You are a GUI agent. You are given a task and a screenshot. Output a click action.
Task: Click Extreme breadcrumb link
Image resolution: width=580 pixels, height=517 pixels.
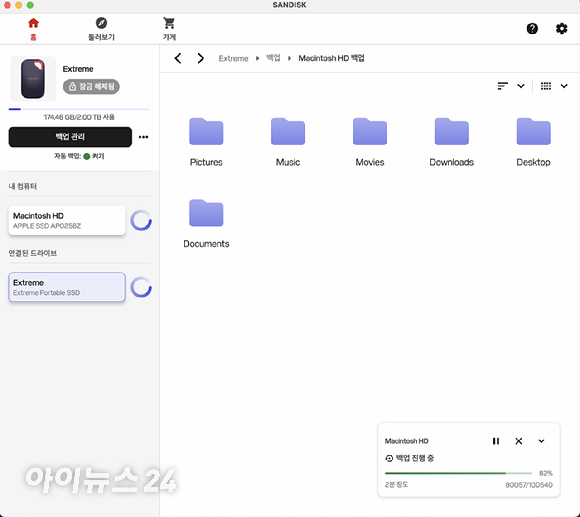click(x=233, y=58)
